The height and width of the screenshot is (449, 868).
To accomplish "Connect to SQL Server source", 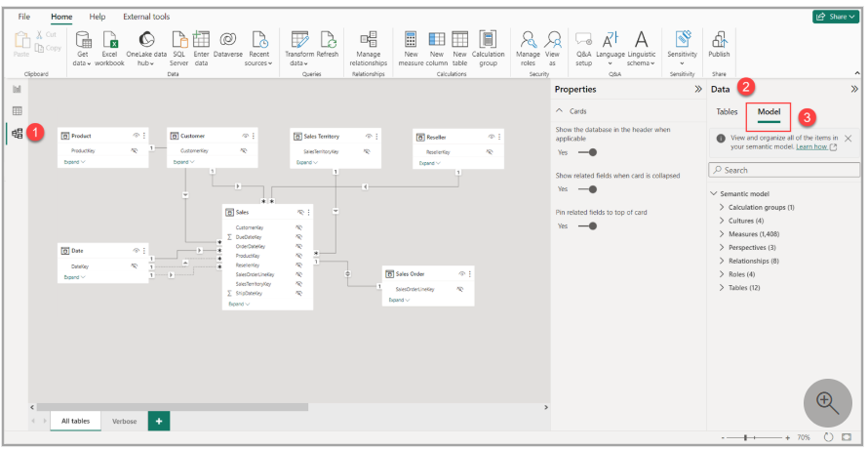I will pos(179,49).
